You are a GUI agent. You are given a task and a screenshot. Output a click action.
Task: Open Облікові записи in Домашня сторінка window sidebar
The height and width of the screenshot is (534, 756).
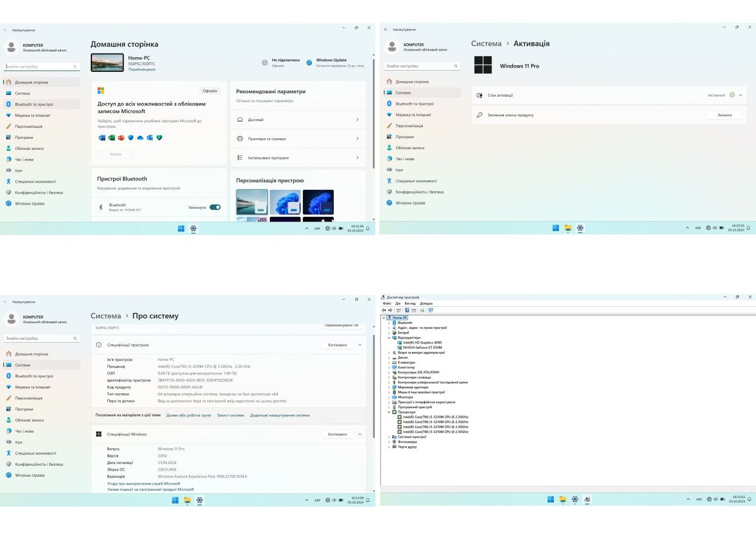click(41, 148)
